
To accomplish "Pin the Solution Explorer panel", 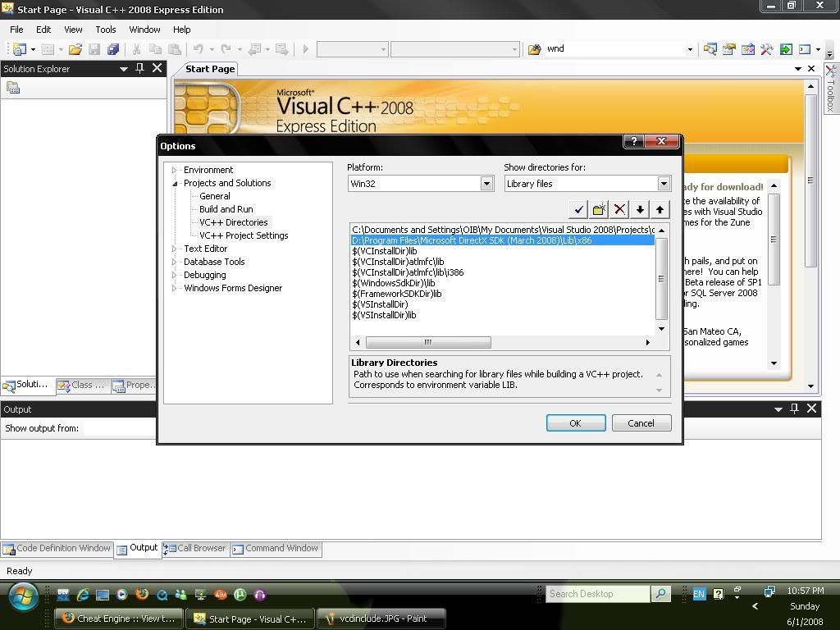I will pos(139,68).
